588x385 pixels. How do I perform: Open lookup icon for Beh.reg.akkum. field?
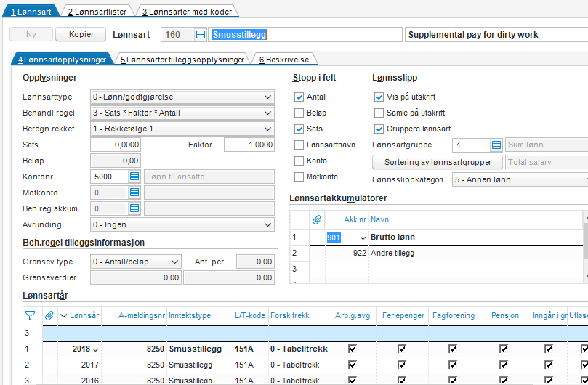[134, 208]
